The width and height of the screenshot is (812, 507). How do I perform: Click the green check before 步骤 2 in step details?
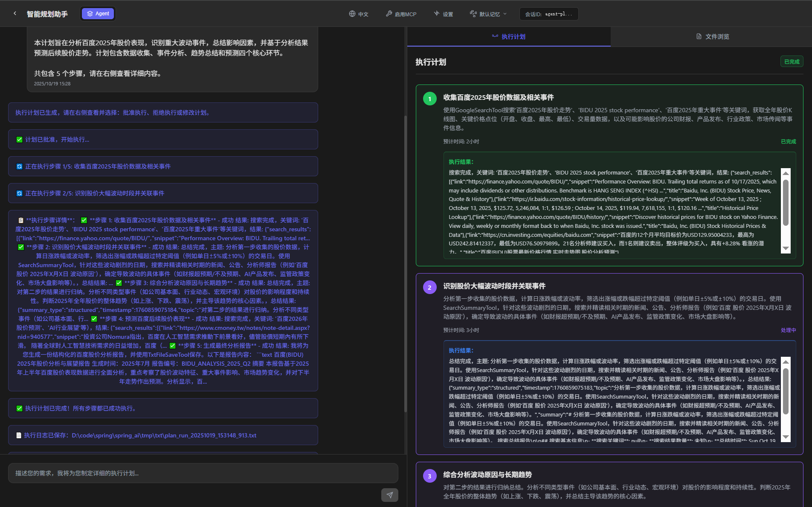click(x=21, y=247)
